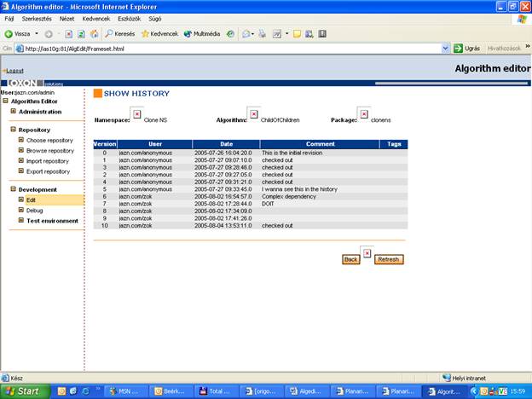This screenshot has width=532, height=399.
Task: Select Browse repository in sidebar
Action: (x=49, y=150)
